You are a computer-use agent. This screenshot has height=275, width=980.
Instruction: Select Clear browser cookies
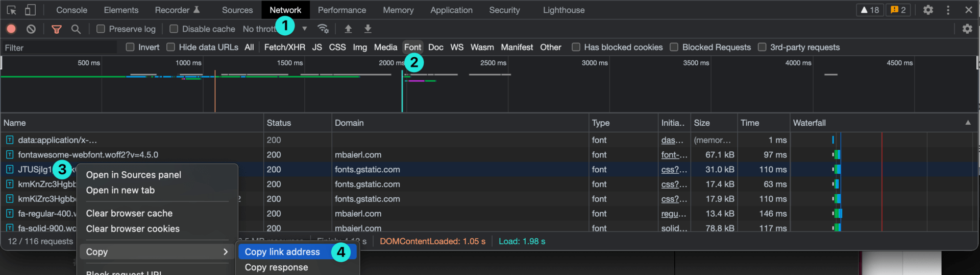click(x=133, y=228)
